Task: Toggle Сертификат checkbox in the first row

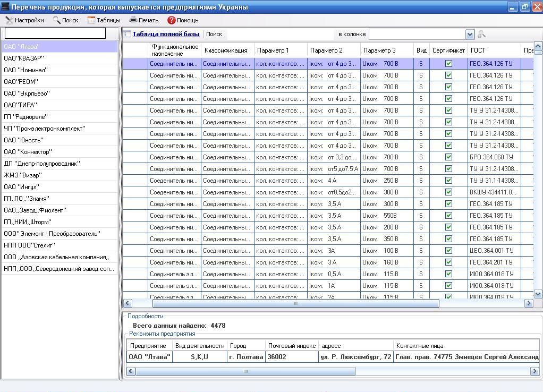Action: point(448,63)
